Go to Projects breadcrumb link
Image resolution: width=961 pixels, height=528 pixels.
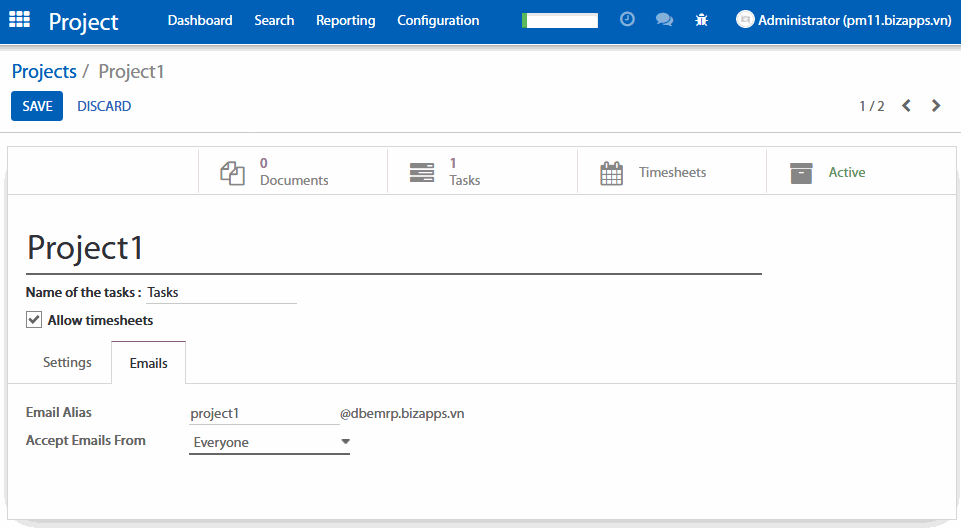[x=44, y=71]
